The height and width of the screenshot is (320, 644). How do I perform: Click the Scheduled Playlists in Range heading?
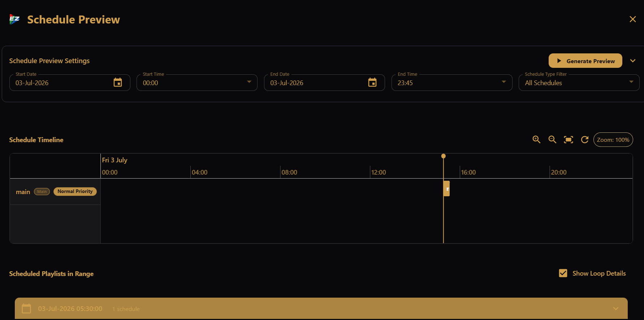51,274
